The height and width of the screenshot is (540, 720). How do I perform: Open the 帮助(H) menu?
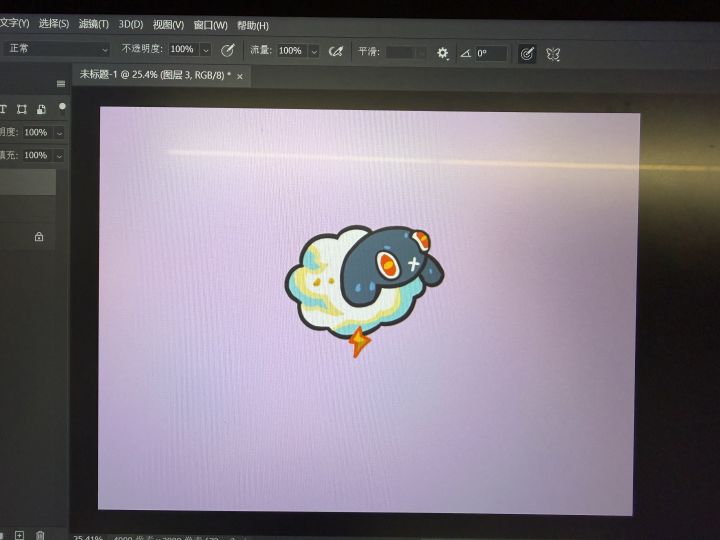(253, 26)
